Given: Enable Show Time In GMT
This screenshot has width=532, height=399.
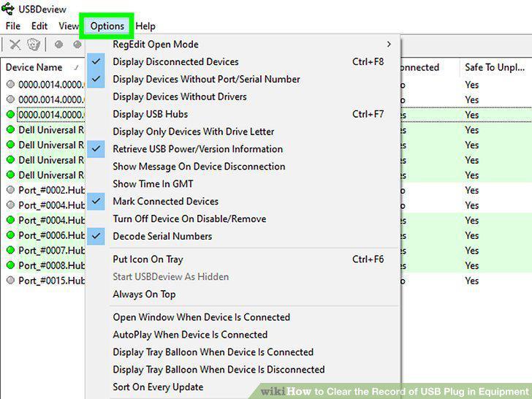Looking at the screenshot, I should click(243, 184).
